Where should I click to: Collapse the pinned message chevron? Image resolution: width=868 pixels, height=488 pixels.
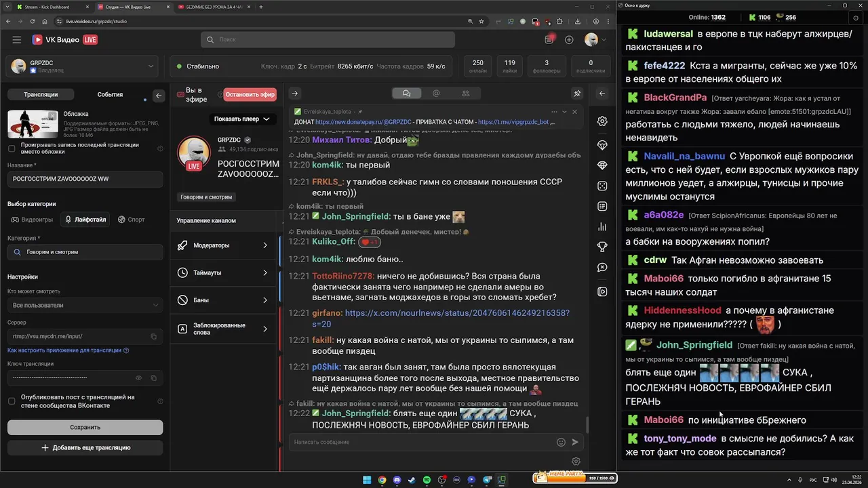coord(564,112)
